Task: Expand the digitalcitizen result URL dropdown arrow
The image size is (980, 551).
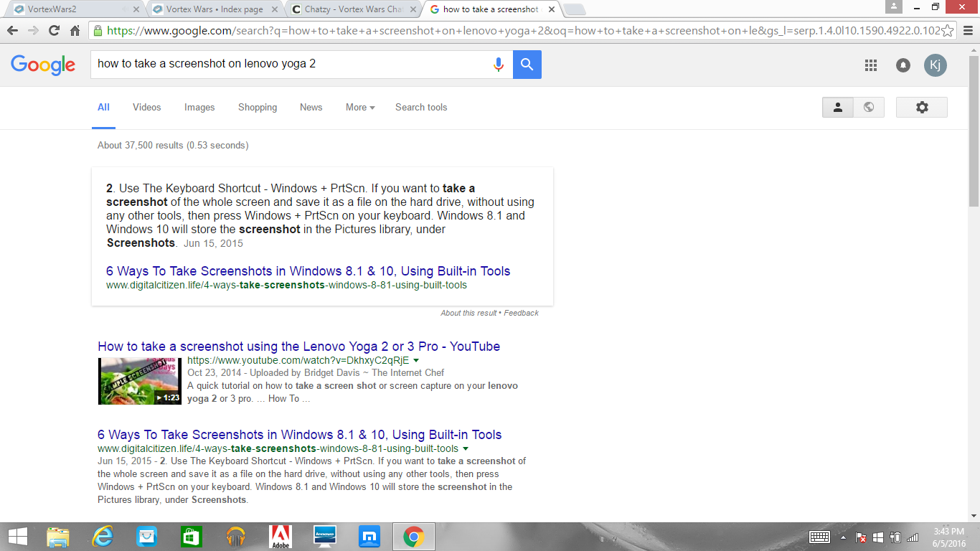Action: [466, 448]
